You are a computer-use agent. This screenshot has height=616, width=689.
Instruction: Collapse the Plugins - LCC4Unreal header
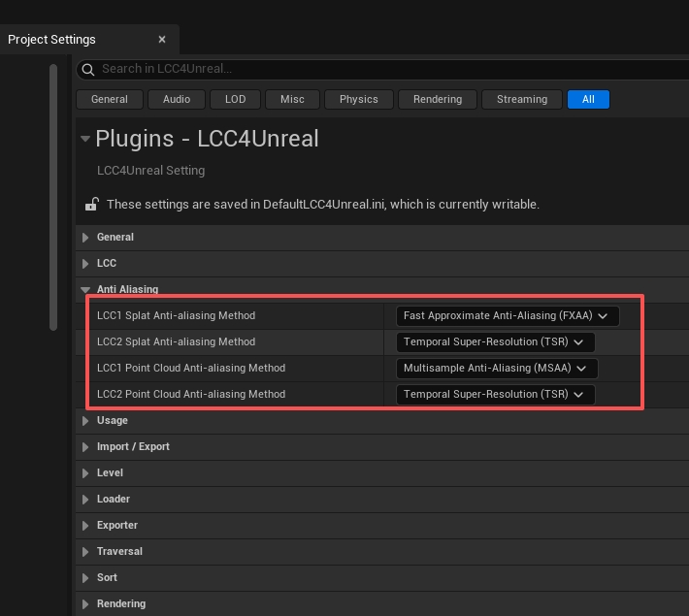click(x=85, y=139)
